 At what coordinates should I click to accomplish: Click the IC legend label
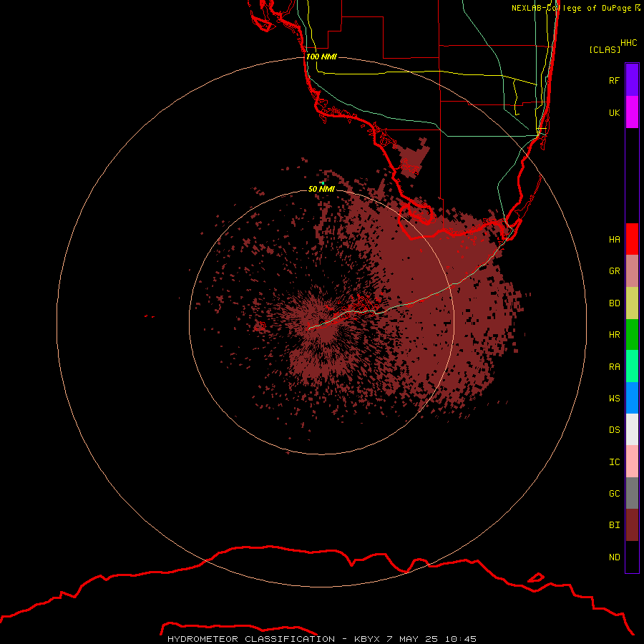tap(614, 462)
